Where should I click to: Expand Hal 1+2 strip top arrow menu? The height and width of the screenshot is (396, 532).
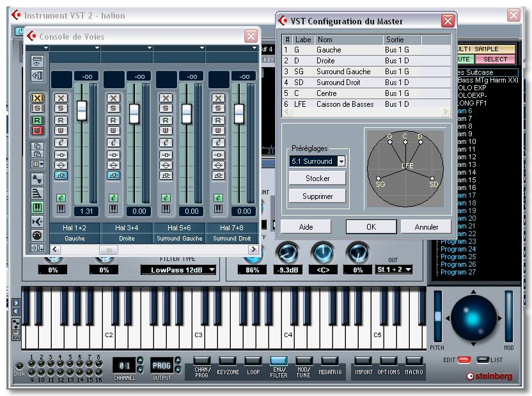click(x=97, y=48)
